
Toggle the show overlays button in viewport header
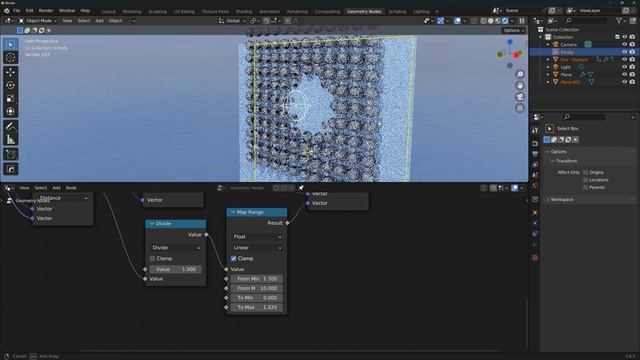click(458, 20)
